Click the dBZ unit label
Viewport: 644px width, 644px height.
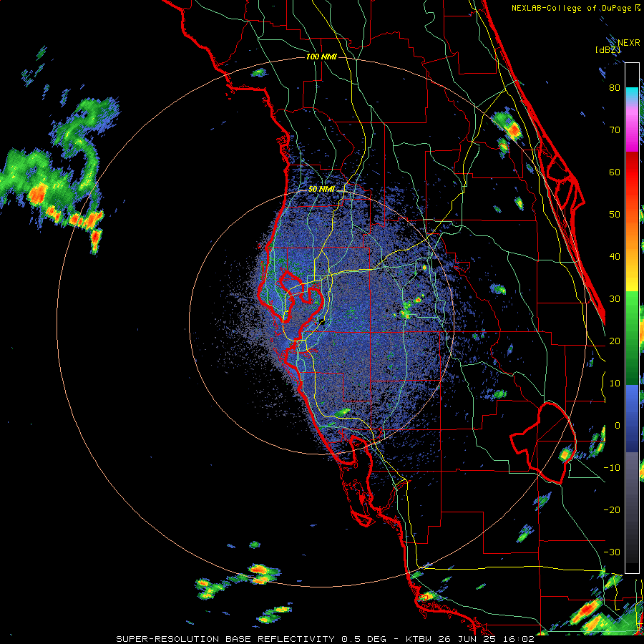click(608, 49)
